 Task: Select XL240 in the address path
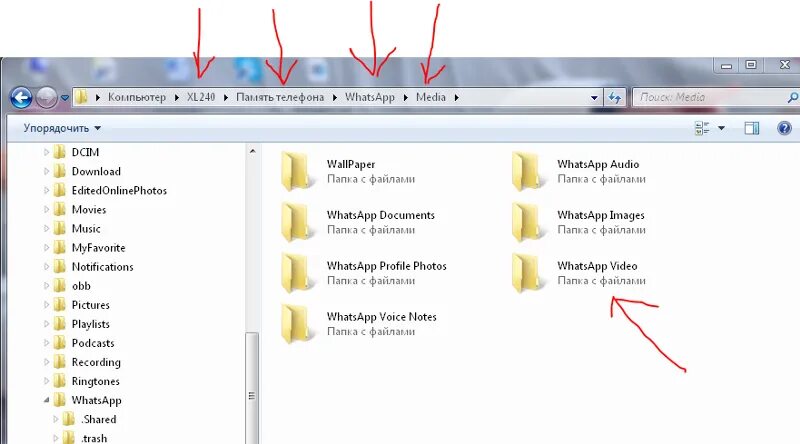point(201,97)
